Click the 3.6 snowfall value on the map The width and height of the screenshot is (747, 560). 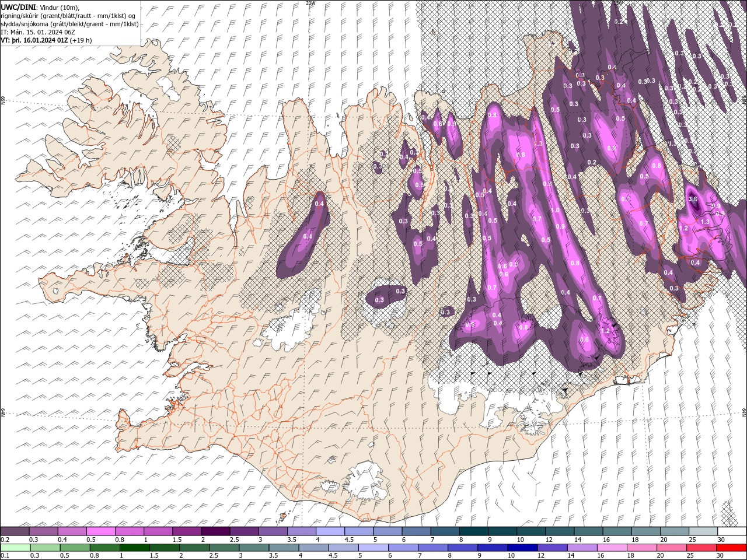(x=693, y=199)
